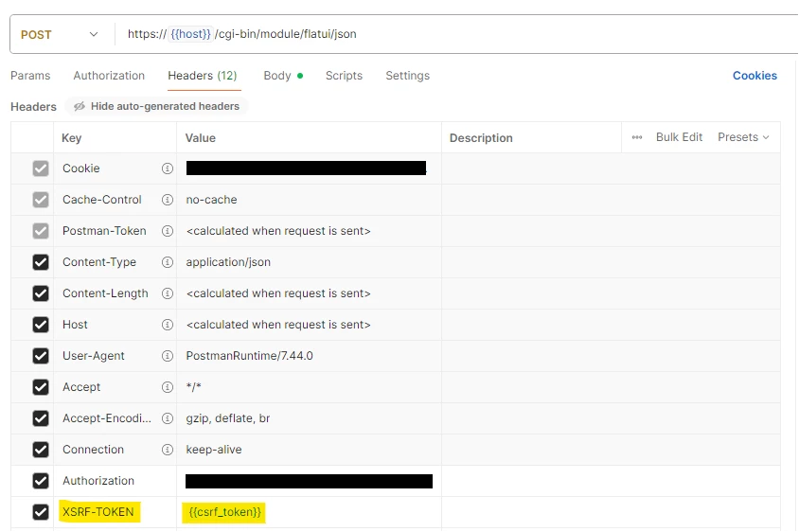Open info icon for Host header

[168, 325]
